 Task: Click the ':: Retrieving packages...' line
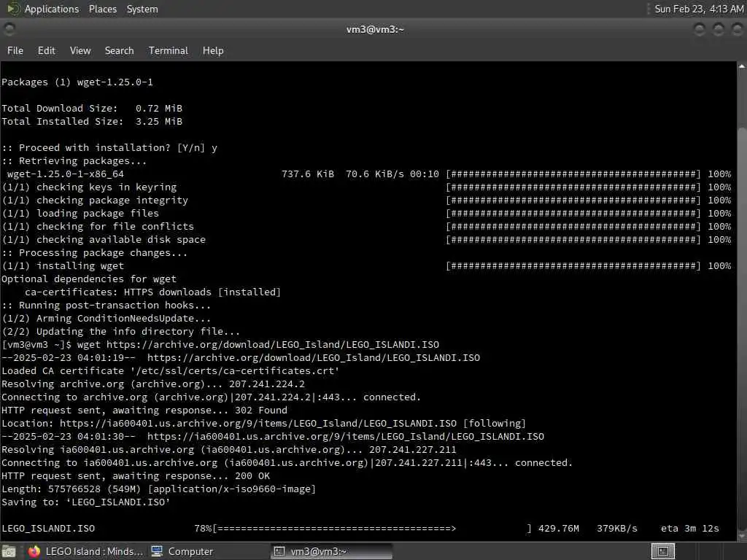[x=74, y=161]
